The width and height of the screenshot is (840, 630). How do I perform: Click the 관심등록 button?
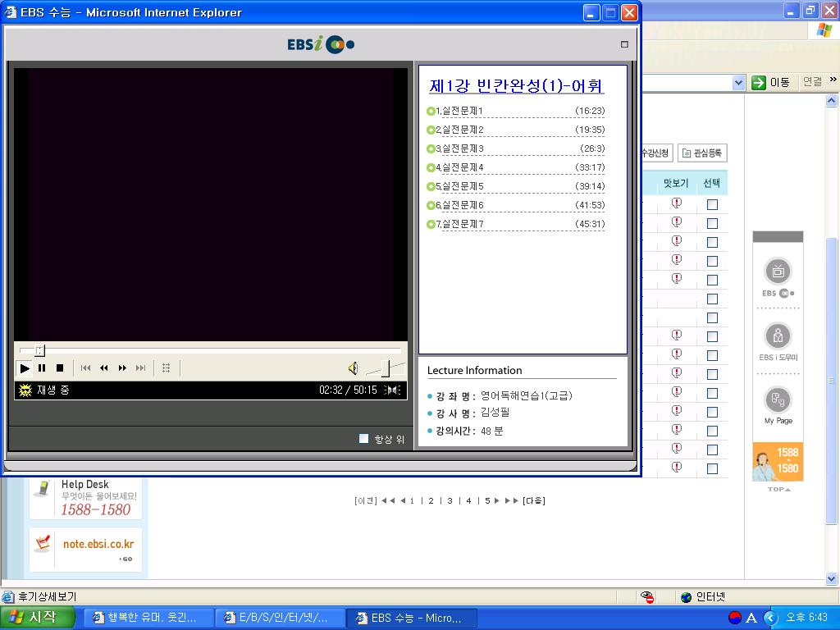702,153
